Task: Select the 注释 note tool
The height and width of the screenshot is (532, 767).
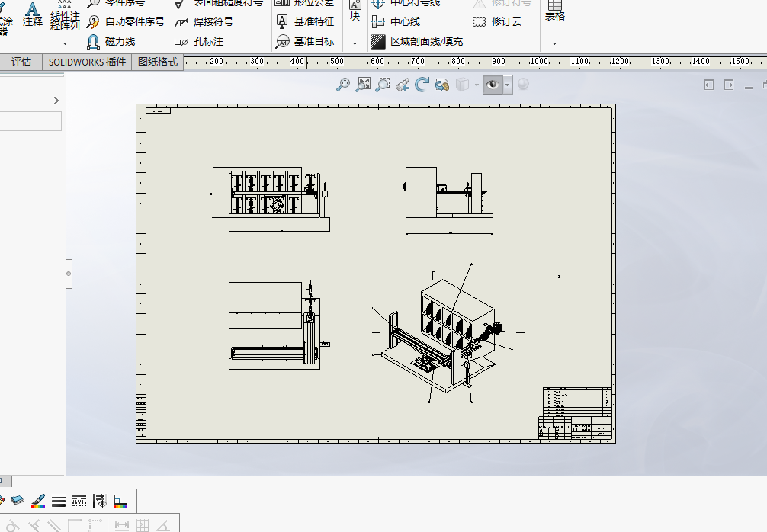Action: [x=33, y=14]
